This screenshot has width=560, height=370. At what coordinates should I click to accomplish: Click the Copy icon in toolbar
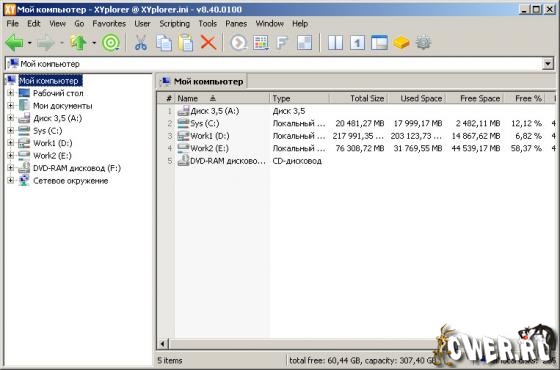click(164, 43)
